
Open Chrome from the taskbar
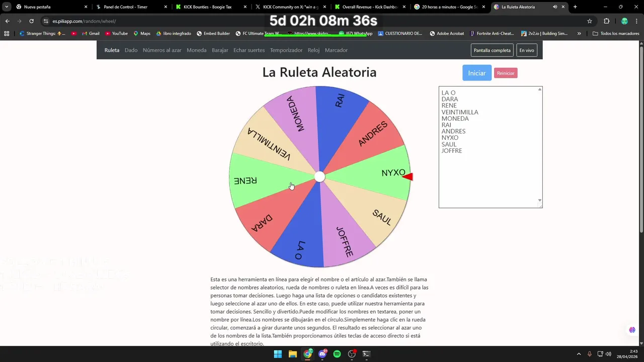point(307,354)
